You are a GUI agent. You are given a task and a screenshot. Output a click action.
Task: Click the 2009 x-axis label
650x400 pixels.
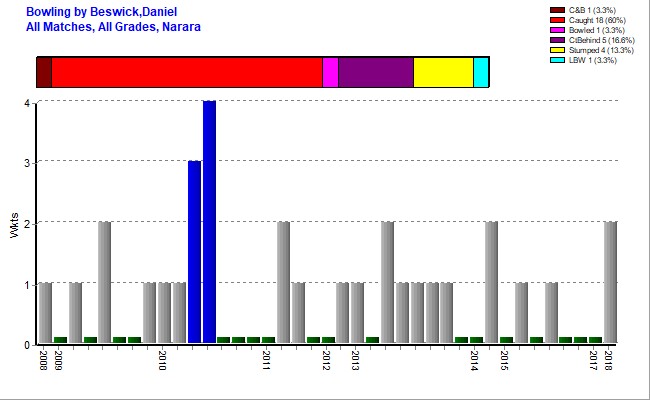pyautogui.click(x=58, y=360)
